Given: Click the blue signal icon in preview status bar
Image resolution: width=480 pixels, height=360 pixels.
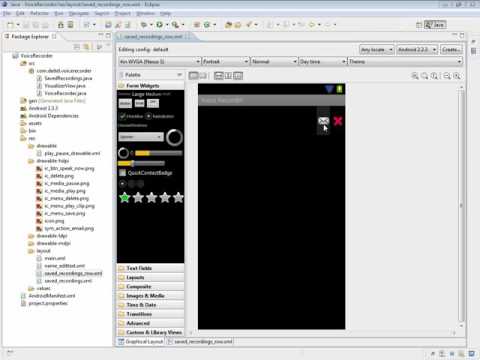Looking at the screenshot, I should point(329,89).
